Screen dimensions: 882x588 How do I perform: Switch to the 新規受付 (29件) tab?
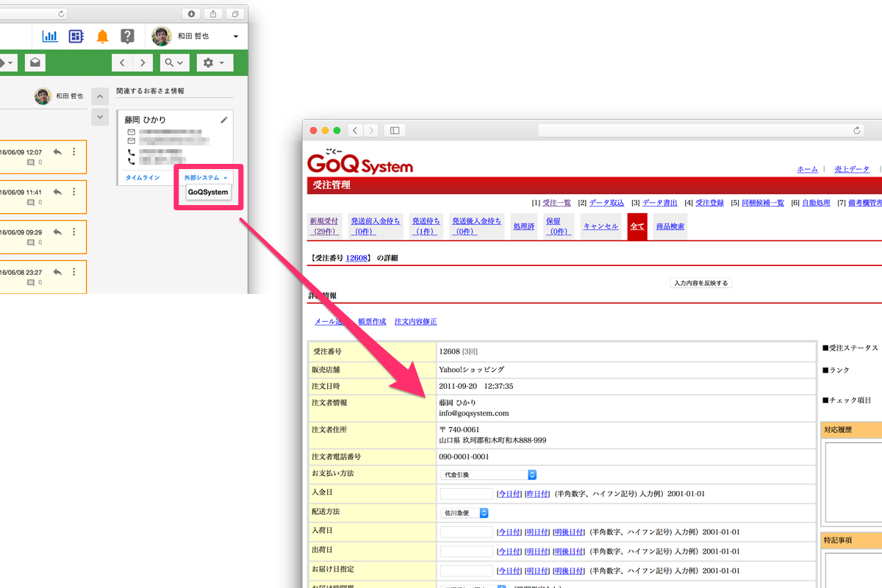pyautogui.click(x=326, y=226)
